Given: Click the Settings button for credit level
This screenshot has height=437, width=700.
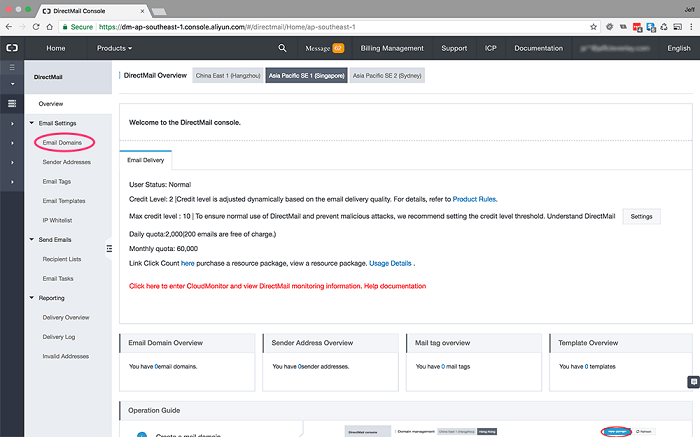Looking at the screenshot, I should pos(642,216).
